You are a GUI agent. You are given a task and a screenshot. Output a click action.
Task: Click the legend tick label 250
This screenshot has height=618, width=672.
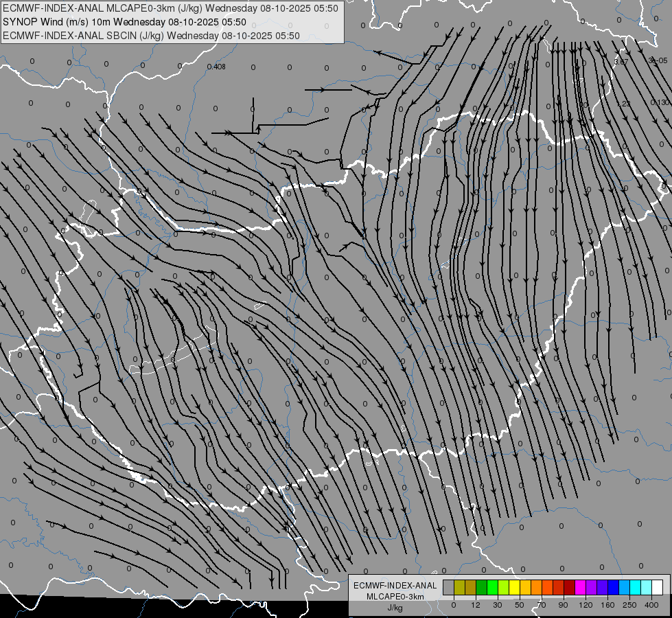(629, 605)
